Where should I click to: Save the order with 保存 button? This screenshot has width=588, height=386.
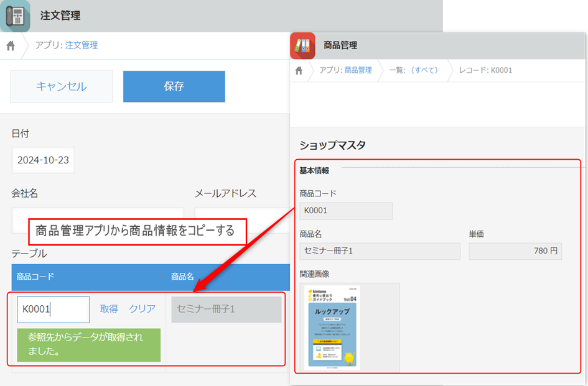(x=174, y=86)
